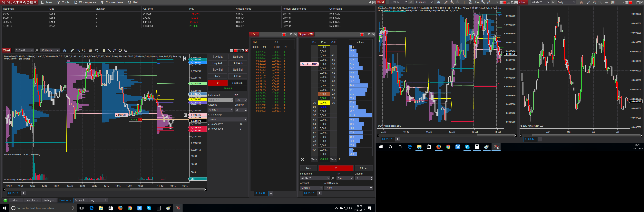
Task: Adjust SuperDOM Quantity stepper
Action: coord(371,178)
